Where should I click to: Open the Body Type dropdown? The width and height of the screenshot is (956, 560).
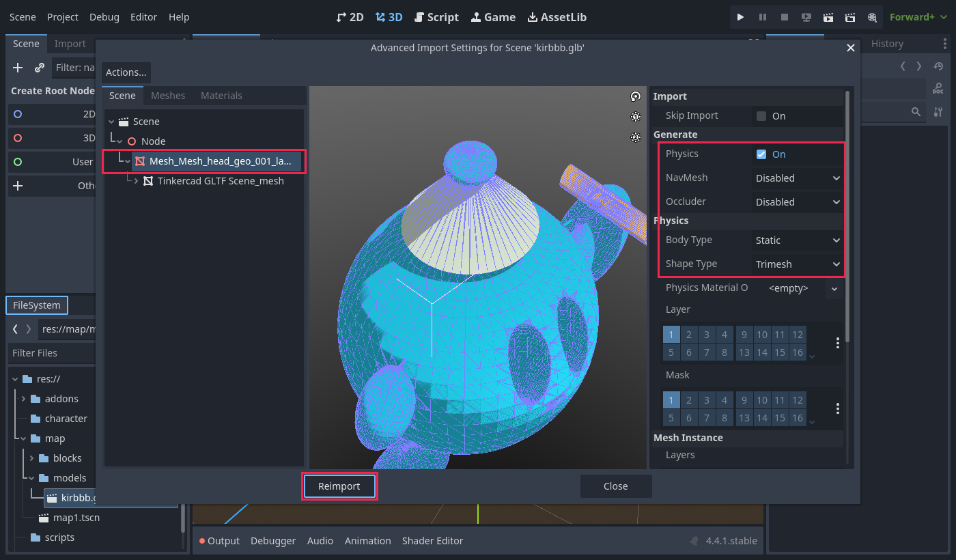coord(798,240)
